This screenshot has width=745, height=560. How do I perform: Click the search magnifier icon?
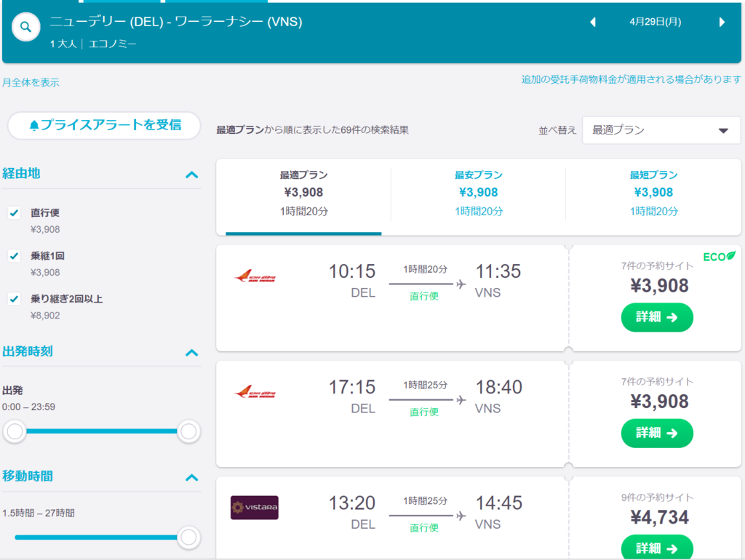pos(25,27)
